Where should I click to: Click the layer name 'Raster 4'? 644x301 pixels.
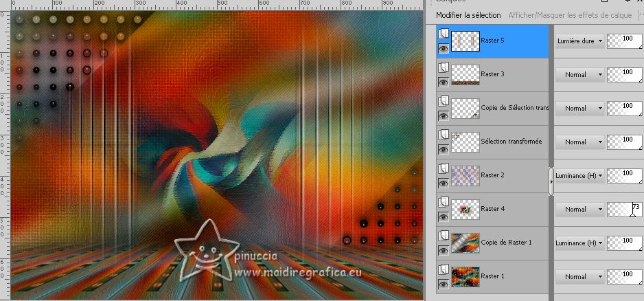pos(492,209)
